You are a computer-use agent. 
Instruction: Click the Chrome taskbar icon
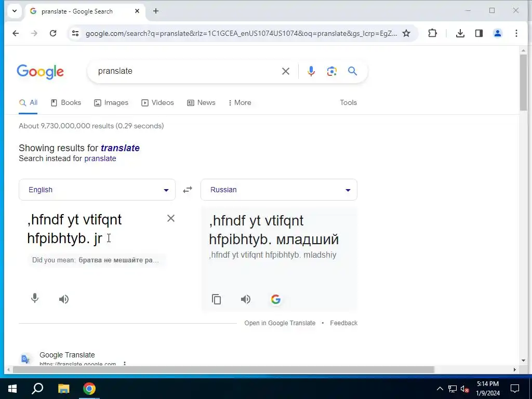[89, 389]
